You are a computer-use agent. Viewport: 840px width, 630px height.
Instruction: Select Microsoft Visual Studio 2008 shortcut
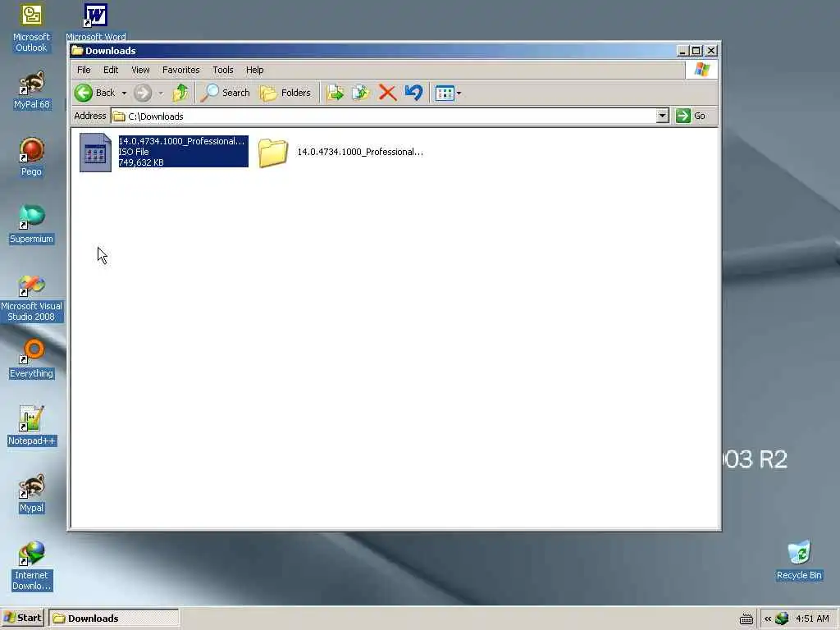(31, 299)
